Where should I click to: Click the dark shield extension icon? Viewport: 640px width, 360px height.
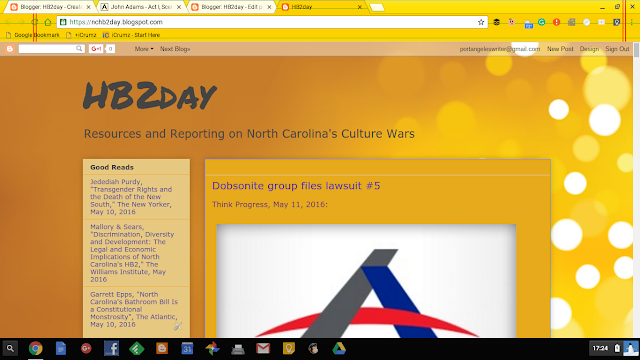click(617, 22)
